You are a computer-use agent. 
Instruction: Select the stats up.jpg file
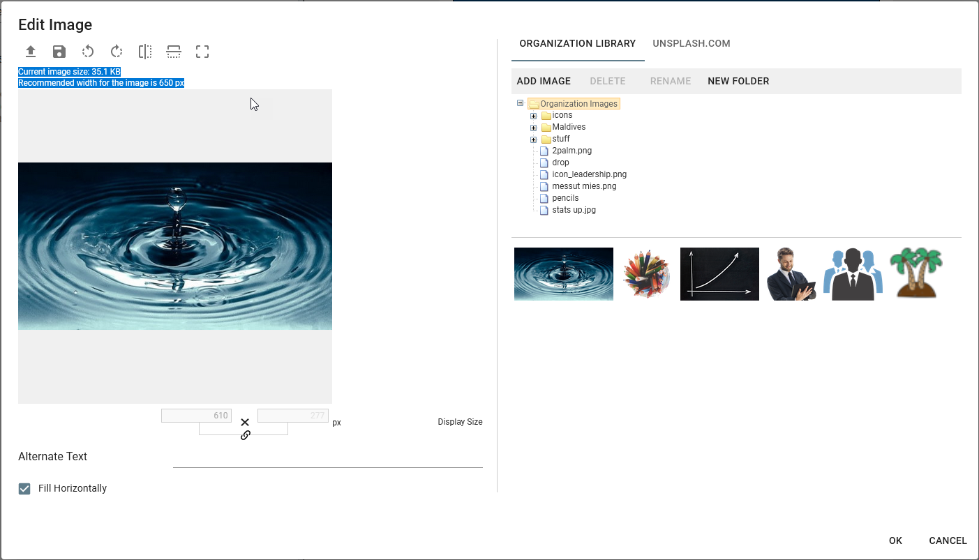click(x=573, y=210)
